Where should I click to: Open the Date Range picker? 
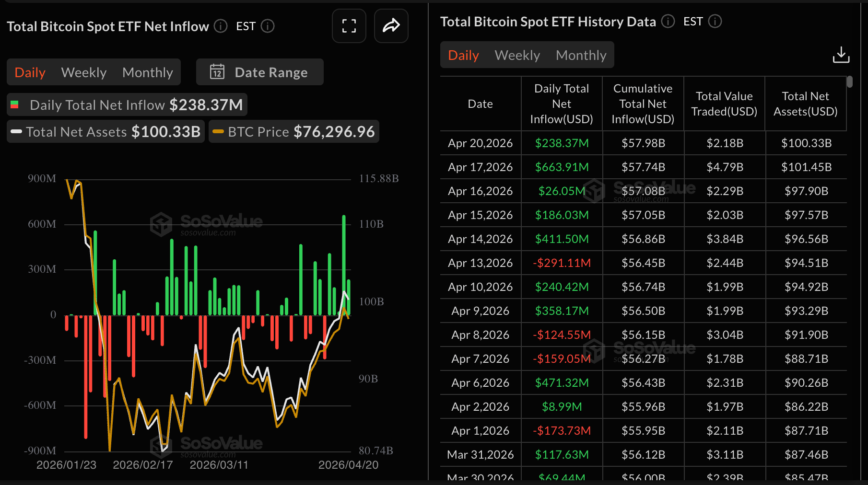(260, 72)
